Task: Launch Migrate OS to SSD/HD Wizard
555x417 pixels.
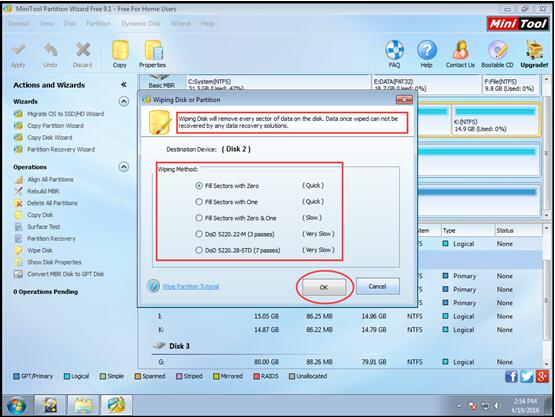Action: 59,114
